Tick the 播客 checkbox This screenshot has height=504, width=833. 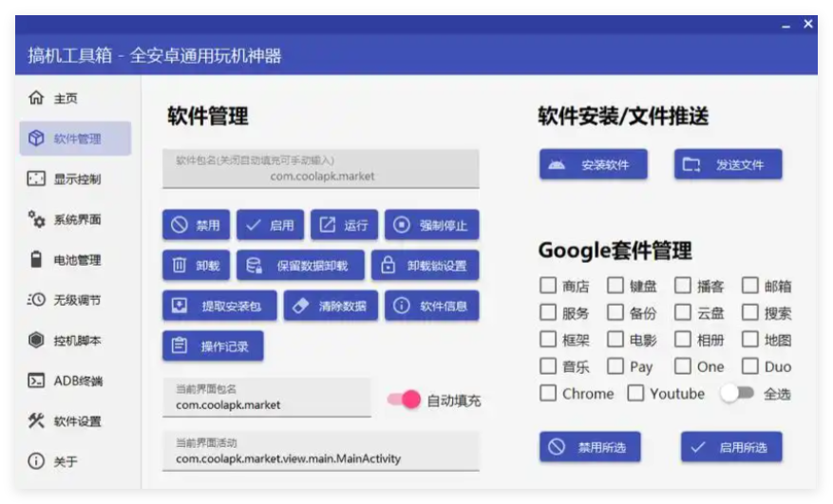click(x=683, y=286)
